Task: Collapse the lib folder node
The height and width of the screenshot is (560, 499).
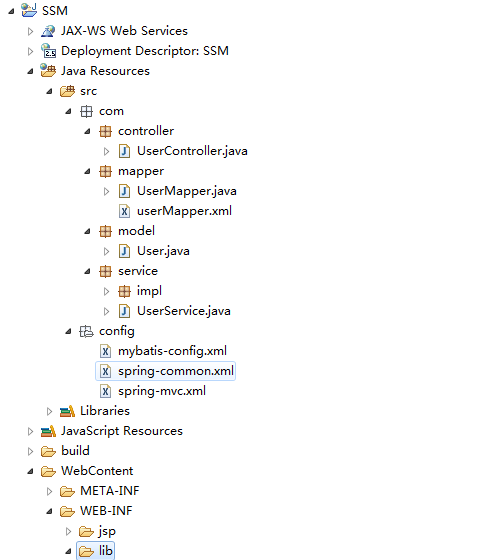Action: tap(68, 551)
